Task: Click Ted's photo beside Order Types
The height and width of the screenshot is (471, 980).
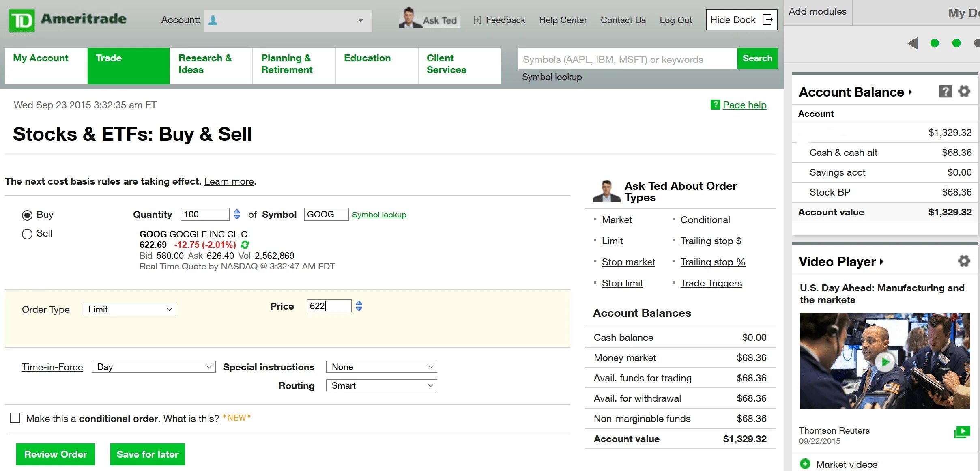Action: pyautogui.click(x=606, y=191)
